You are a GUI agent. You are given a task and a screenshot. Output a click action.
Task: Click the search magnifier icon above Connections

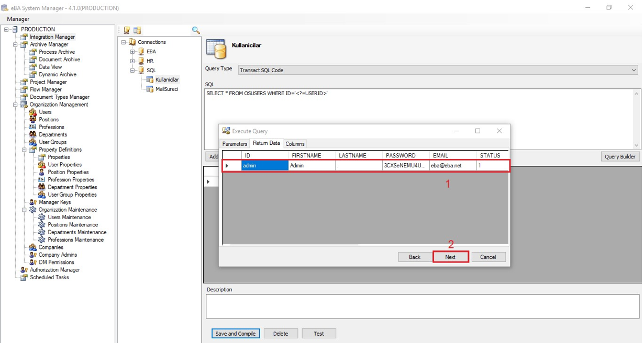(x=196, y=30)
